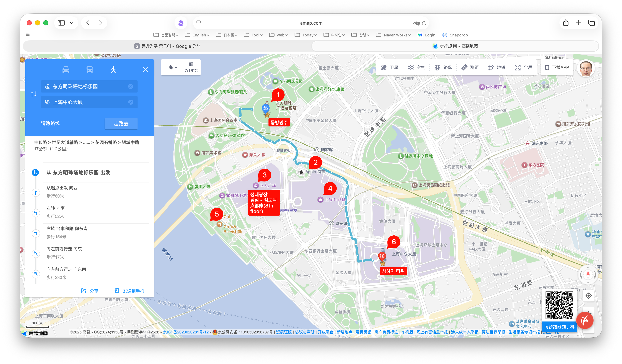The width and height of the screenshot is (622, 364).
Task: Clear the start point 东方明珠塔地标乐园
Action: [131, 86]
